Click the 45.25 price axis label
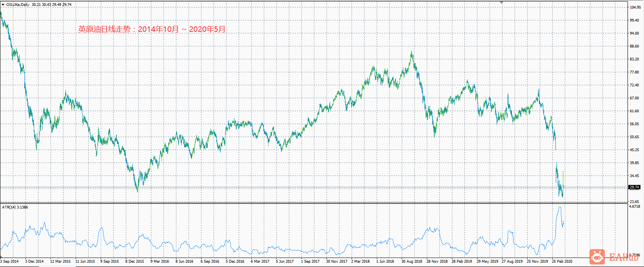Viewport: 644px width, 267px height. click(x=635, y=150)
